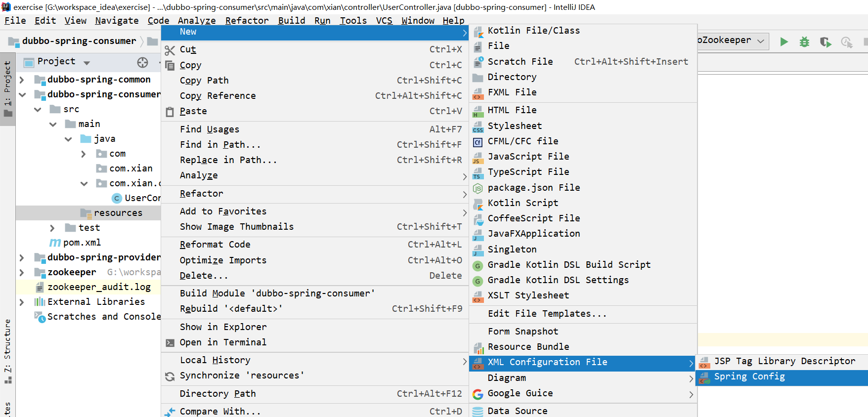Click the locate target crosshair icon

click(x=142, y=62)
